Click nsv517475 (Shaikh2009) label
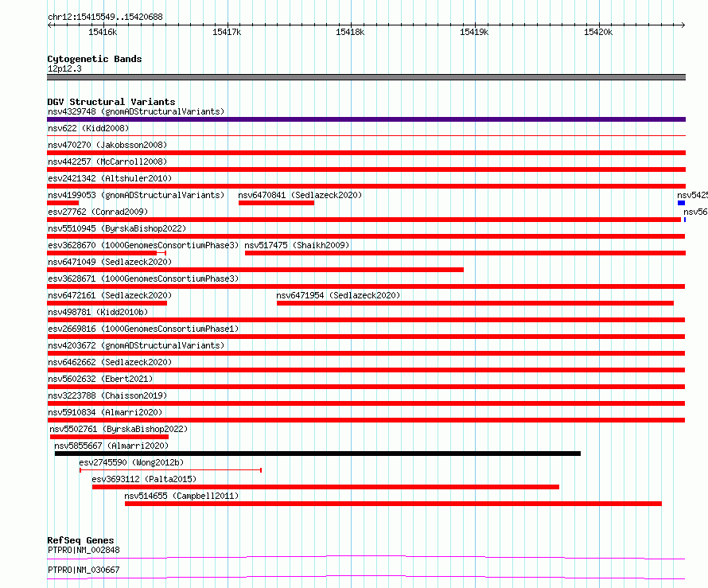 [x=297, y=245]
